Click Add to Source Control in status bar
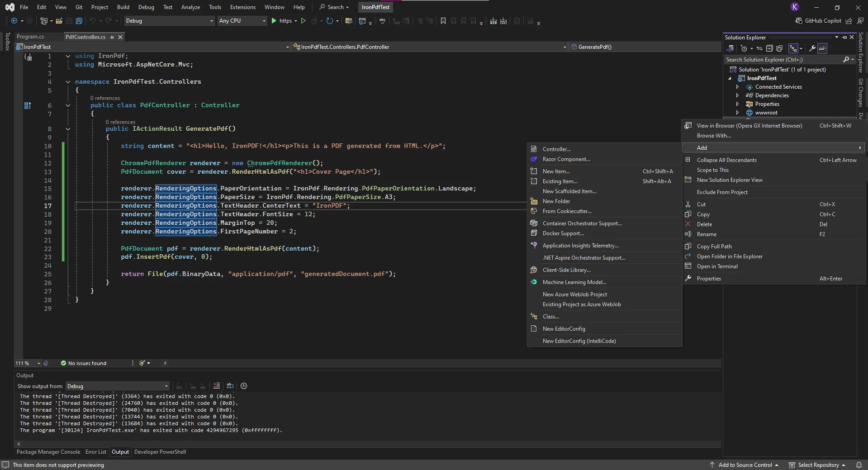Screen dimensions: 868x470 [745, 465]
